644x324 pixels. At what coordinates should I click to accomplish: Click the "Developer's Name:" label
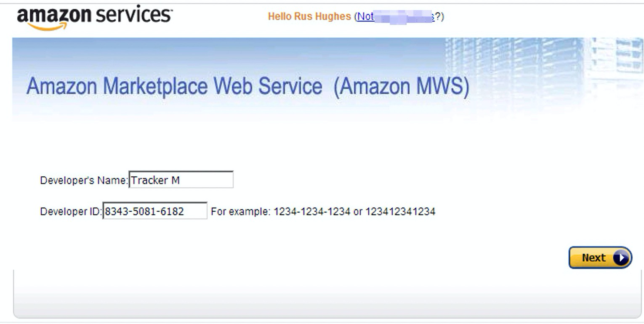click(84, 181)
